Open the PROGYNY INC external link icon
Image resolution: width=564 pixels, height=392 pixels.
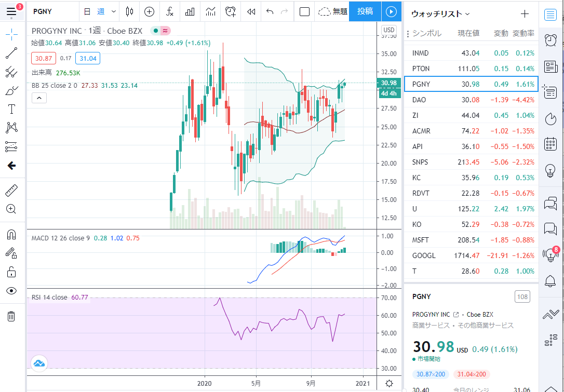pyautogui.click(x=456, y=315)
